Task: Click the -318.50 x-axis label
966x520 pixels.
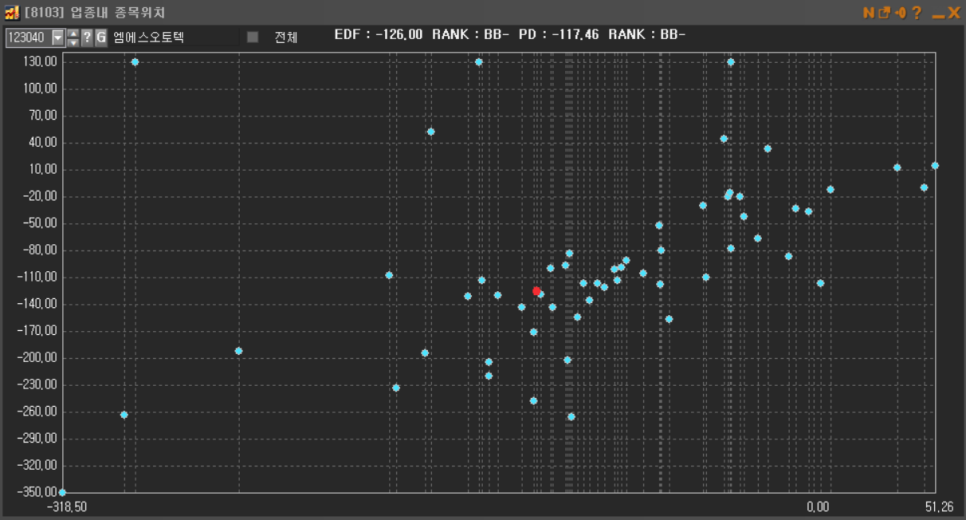Action: click(67, 507)
